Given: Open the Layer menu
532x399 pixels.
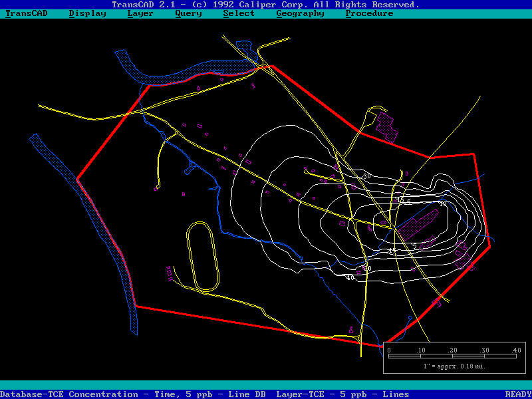Looking at the screenshot, I should click(x=140, y=13).
